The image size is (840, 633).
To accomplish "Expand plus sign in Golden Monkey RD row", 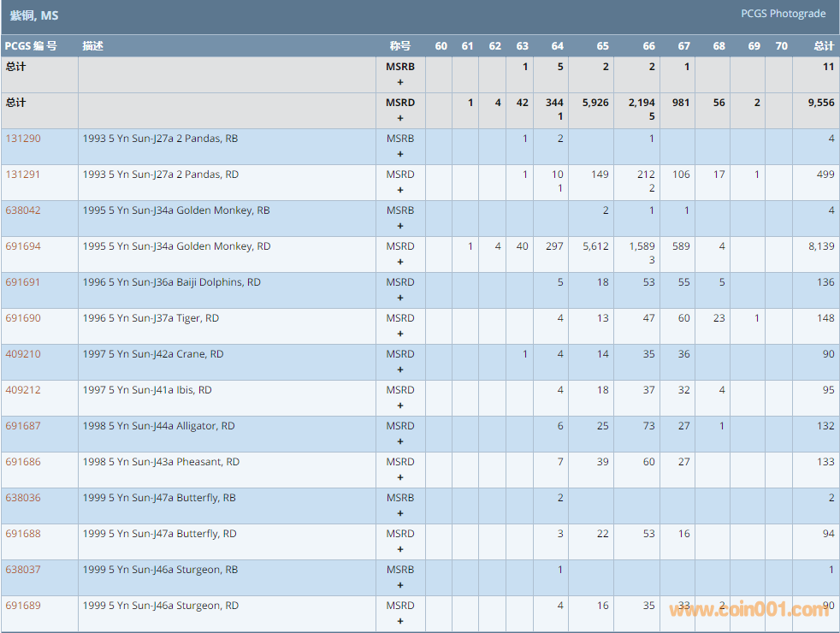I will tap(400, 263).
